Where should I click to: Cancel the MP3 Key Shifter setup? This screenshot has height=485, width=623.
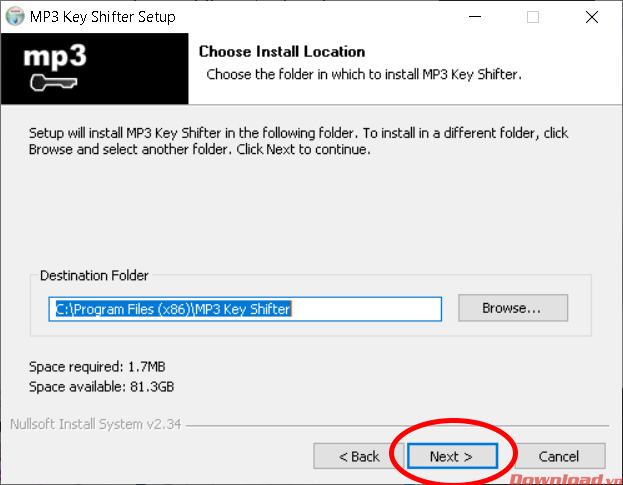(x=558, y=456)
